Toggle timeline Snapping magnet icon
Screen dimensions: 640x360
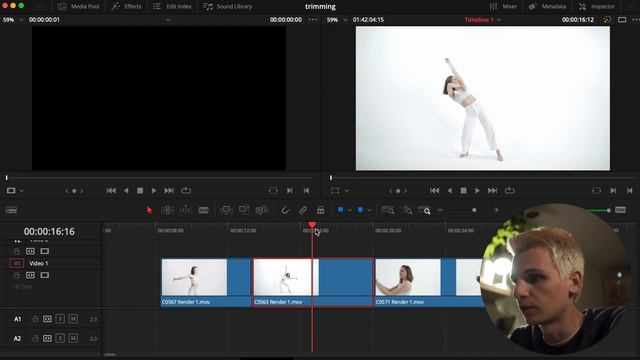pos(285,210)
